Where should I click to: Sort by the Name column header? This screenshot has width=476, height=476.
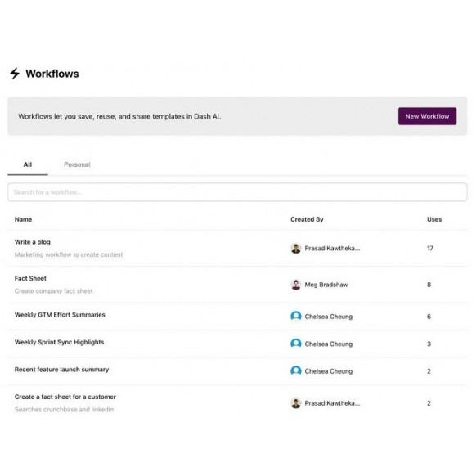pyautogui.click(x=23, y=219)
